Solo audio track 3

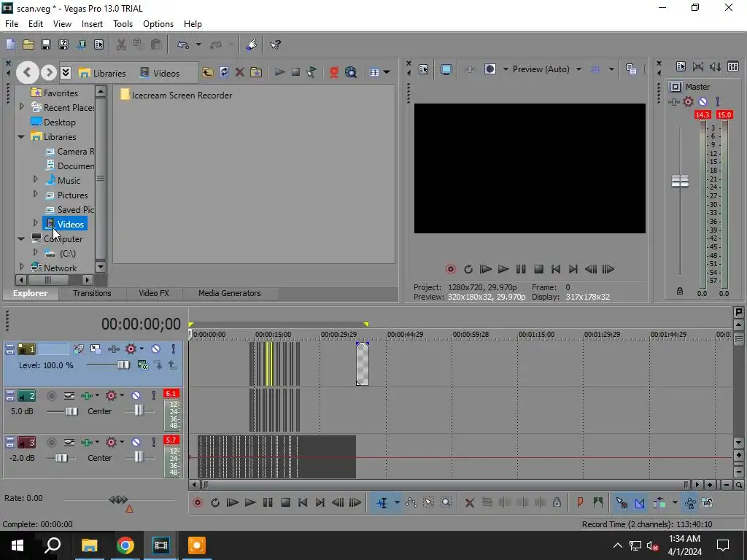pyautogui.click(x=153, y=443)
